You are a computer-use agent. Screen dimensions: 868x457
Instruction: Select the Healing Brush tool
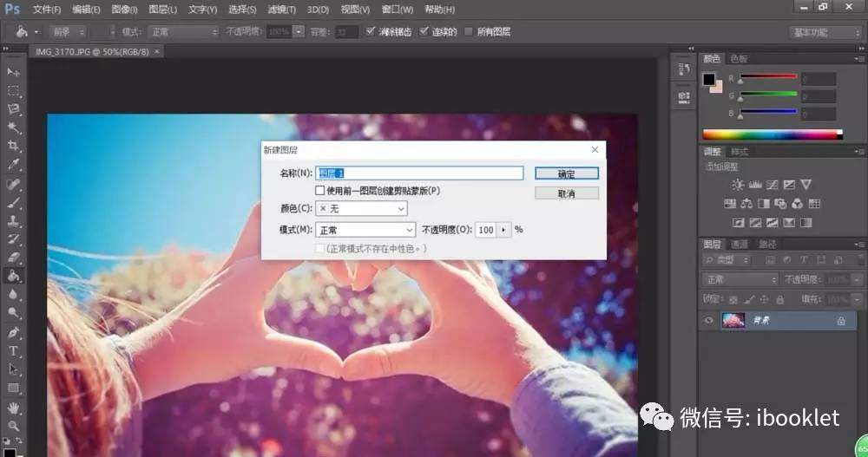(x=13, y=184)
